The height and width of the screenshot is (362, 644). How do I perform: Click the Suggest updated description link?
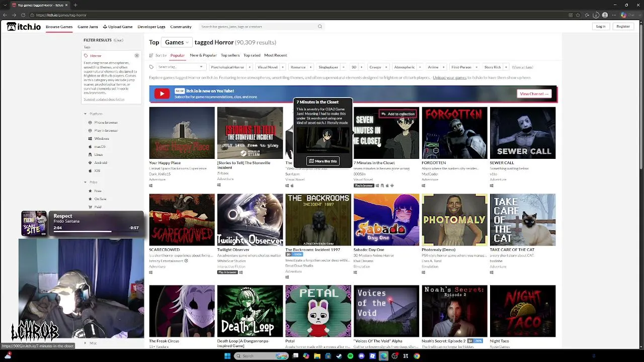click(104, 99)
